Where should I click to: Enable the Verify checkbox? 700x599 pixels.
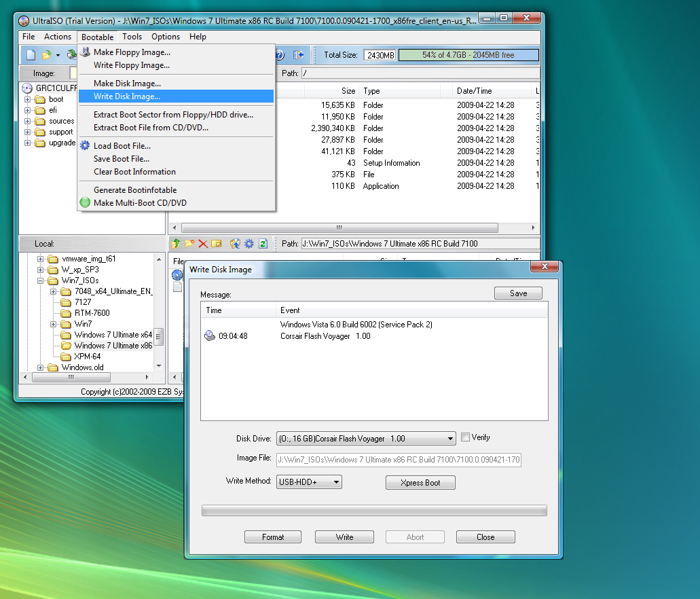tap(465, 437)
